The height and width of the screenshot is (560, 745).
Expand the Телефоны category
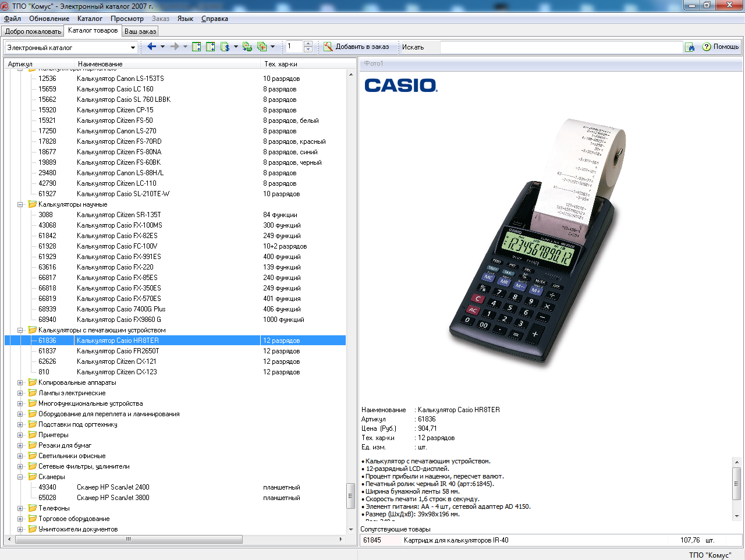click(20, 508)
